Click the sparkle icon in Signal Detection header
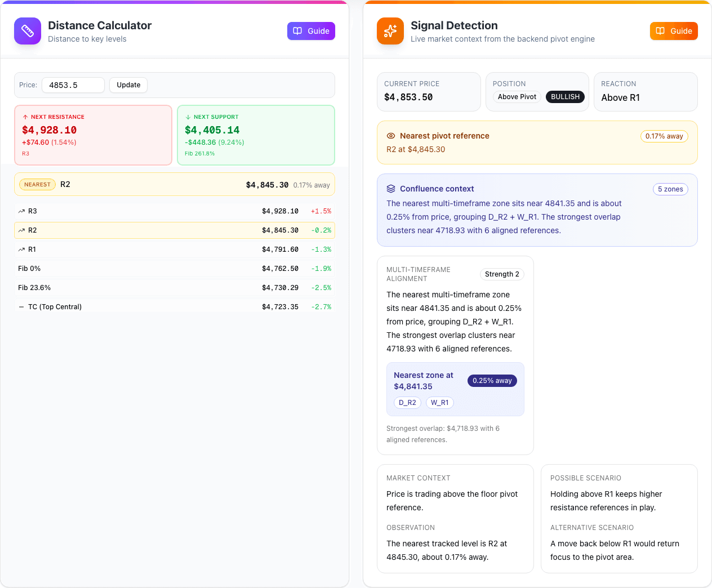The height and width of the screenshot is (588, 712). [x=390, y=31]
